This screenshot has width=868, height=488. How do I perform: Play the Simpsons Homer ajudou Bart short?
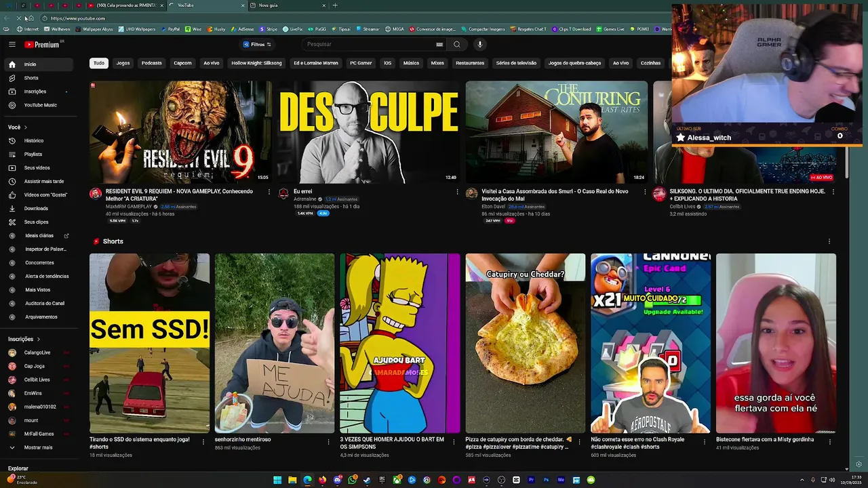[x=400, y=343]
